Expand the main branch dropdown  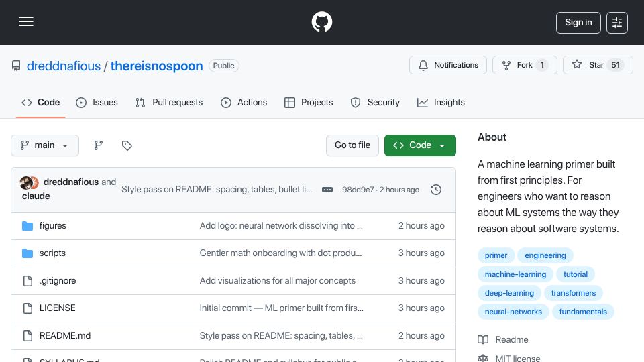tap(45, 145)
